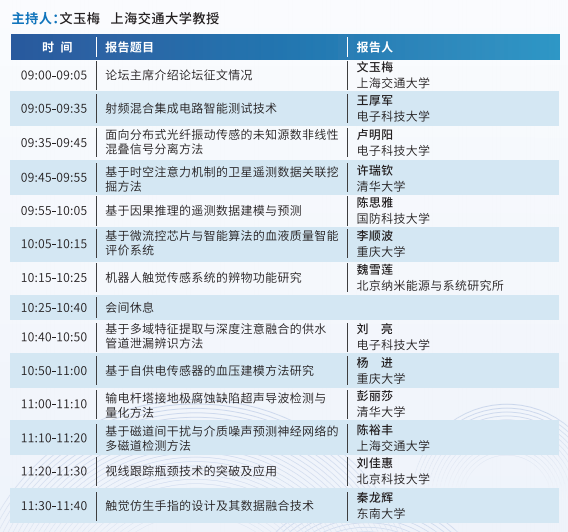Click the 报告人 column header
Image resolution: width=568 pixels, height=532 pixels.
pos(374,47)
